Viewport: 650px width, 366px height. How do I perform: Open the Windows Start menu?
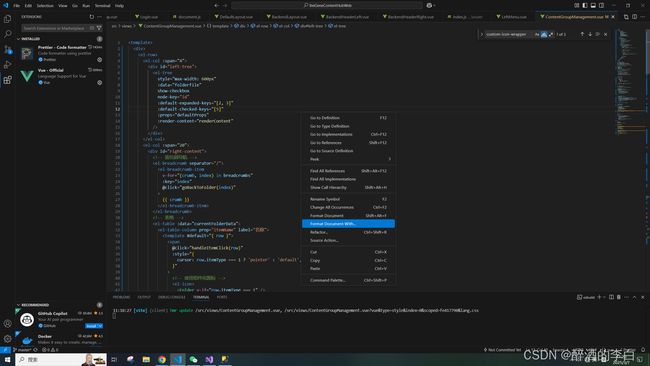point(7,359)
